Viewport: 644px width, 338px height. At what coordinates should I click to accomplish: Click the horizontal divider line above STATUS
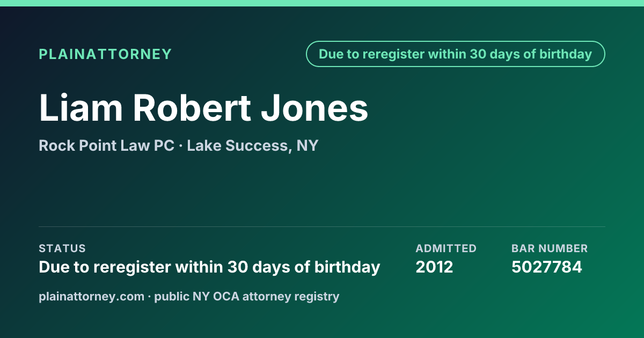[x=322, y=226]
